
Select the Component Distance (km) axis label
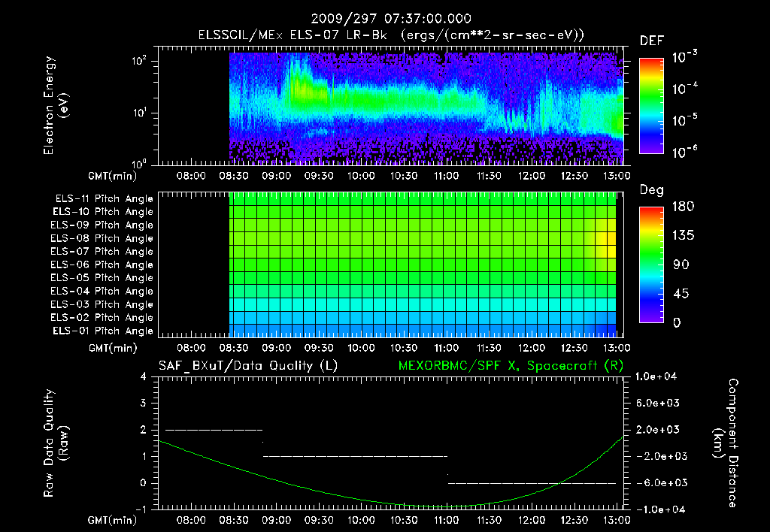pos(725,443)
